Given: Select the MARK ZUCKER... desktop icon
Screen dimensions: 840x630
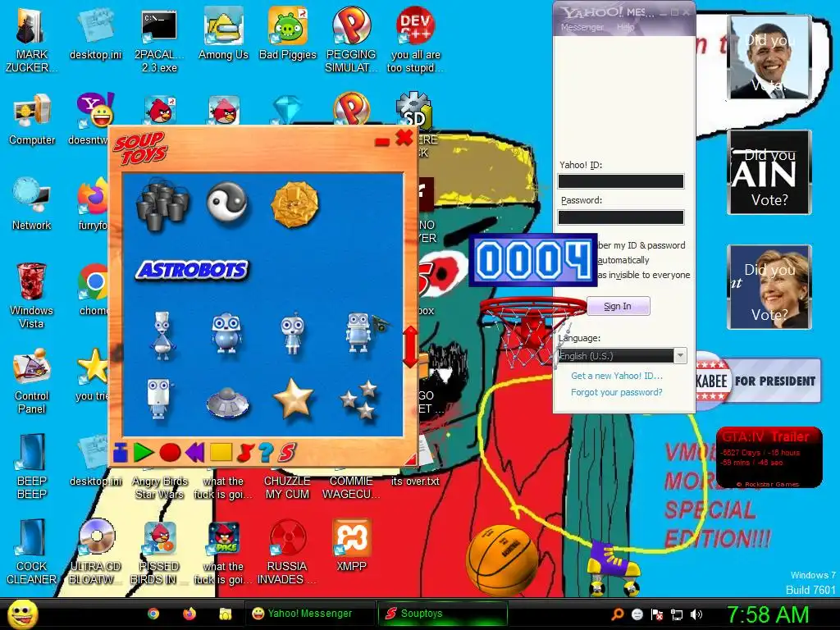Looking at the screenshot, I should click(x=31, y=39).
